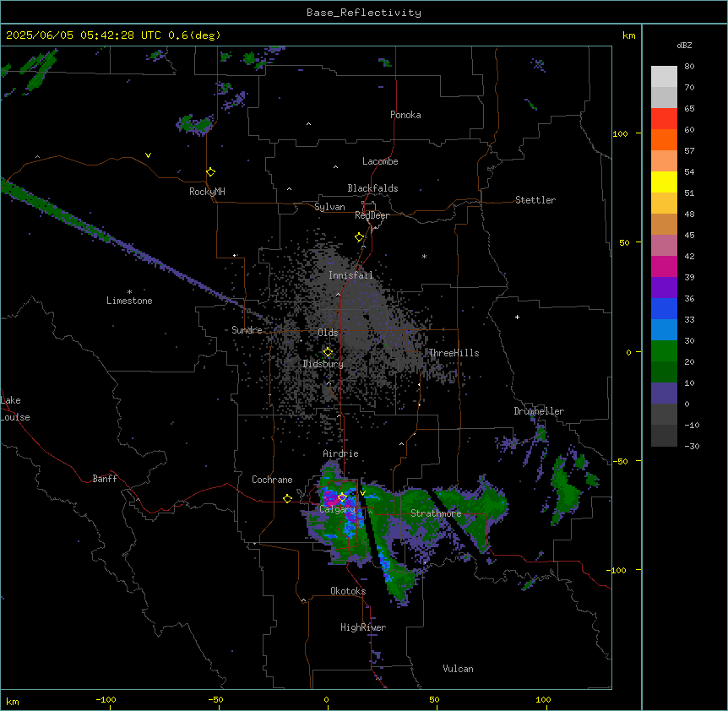Select the yellow 54-51 dBZ legend swatch
Screen dimensions: 728x711
(664, 182)
